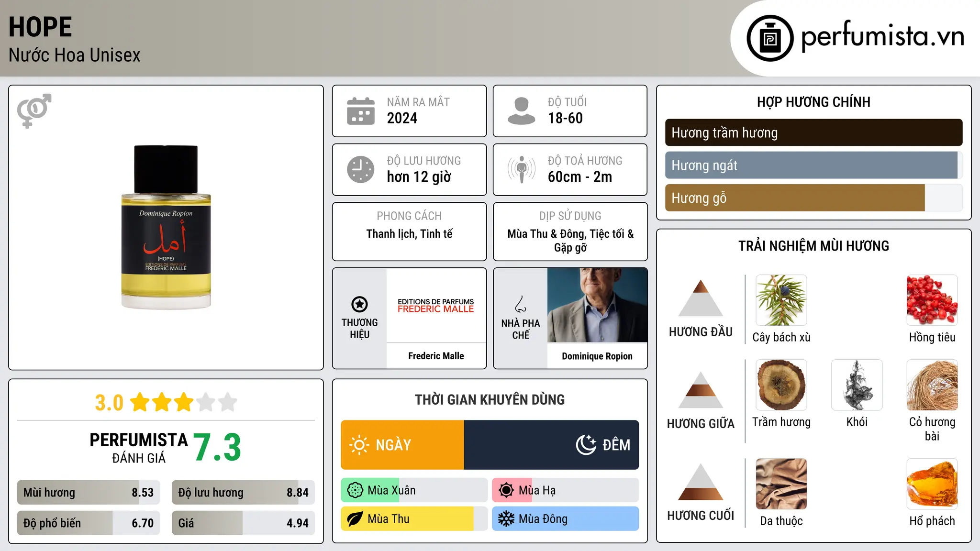Click the age range 18-60
The image size is (980, 551).
point(565,118)
